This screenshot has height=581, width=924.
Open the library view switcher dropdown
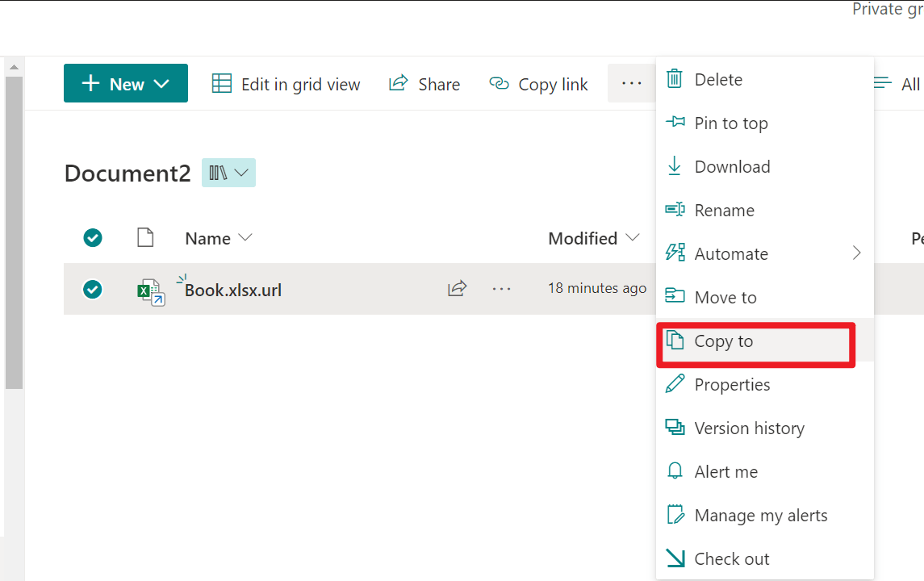[228, 173]
